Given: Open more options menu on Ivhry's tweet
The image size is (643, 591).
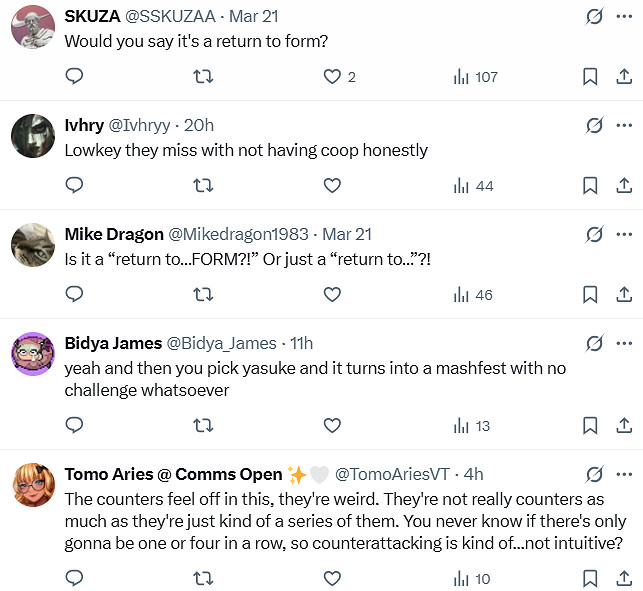Looking at the screenshot, I should [x=625, y=125].
